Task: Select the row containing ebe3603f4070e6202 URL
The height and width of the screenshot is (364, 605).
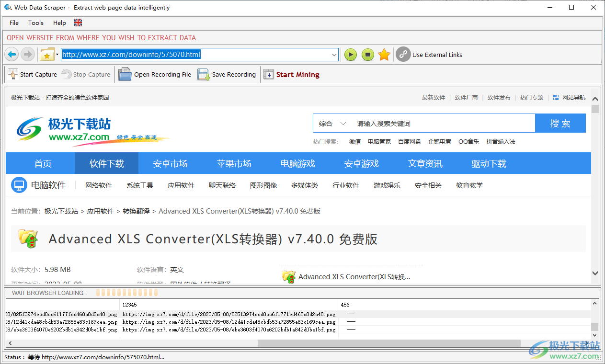Action: [298, 330]
